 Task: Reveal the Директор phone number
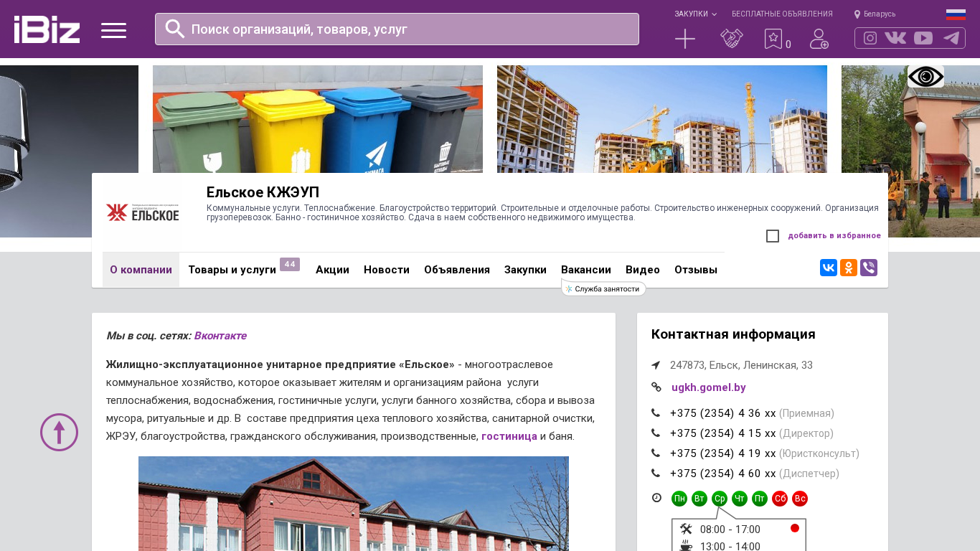point(752,433)
